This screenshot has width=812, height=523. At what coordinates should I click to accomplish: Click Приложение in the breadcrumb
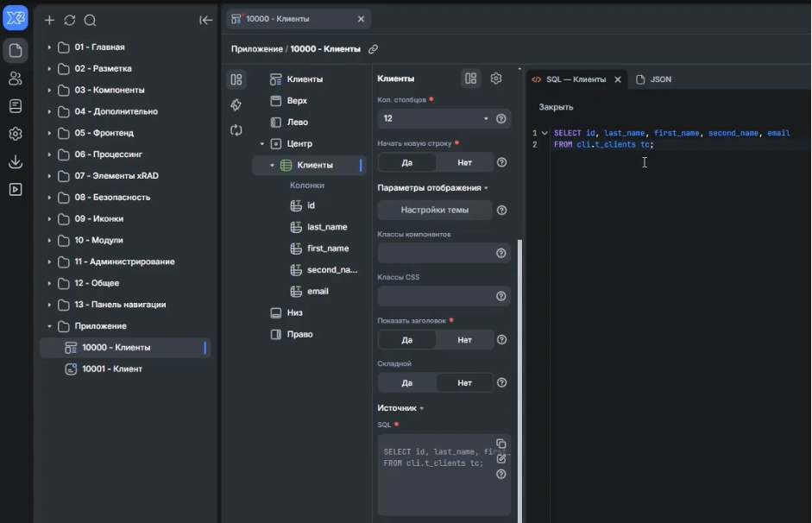[257, 49]
